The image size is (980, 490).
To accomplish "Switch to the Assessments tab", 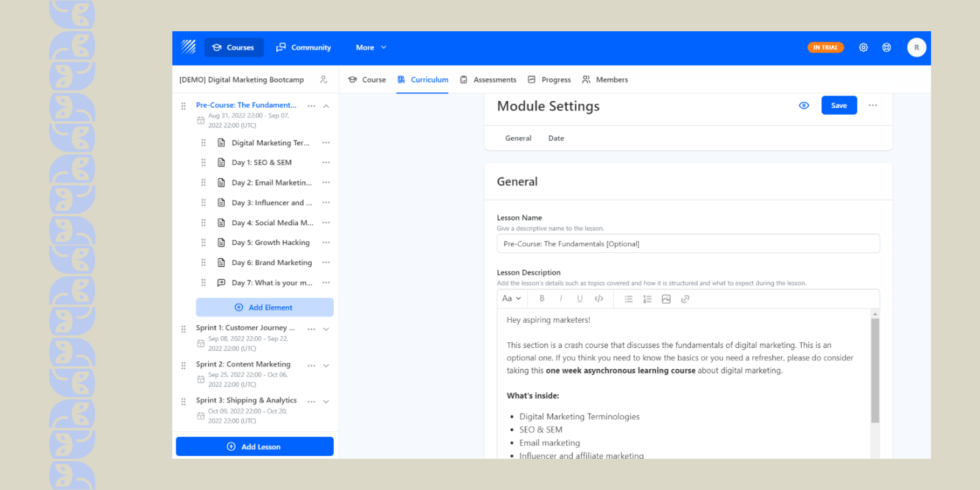I will click(488, 80).
